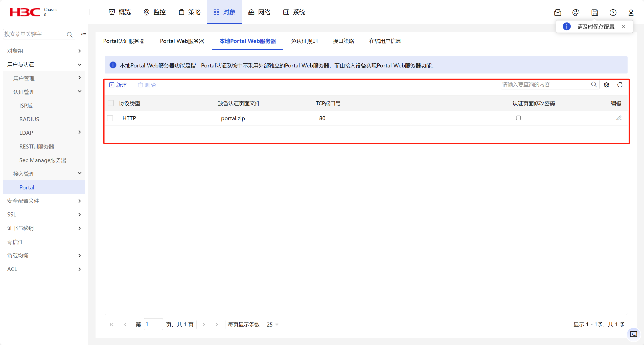Viewport: 644px width, 345px height.
Task: Create a new entry with 新建
Action: point(118,85)
